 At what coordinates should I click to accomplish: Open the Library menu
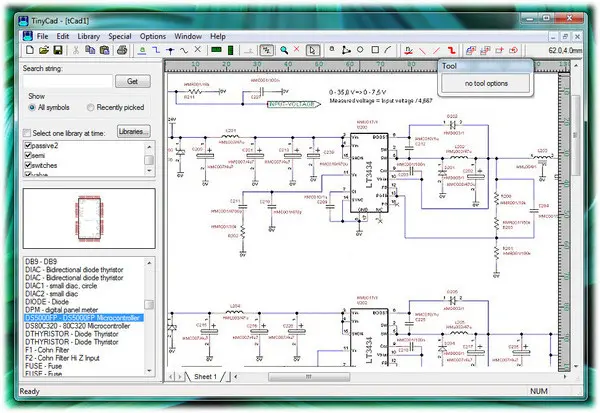point(88,36)
